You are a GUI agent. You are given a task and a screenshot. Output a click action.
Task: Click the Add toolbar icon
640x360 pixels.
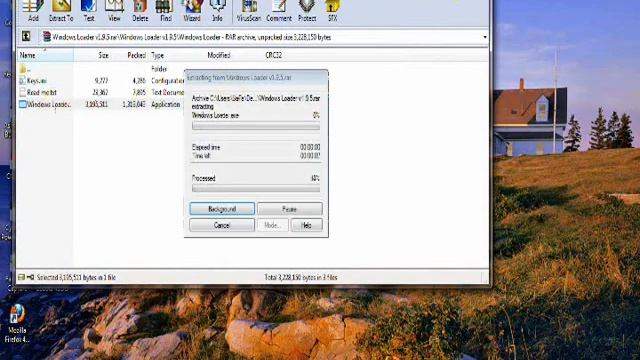coord(33,11)
